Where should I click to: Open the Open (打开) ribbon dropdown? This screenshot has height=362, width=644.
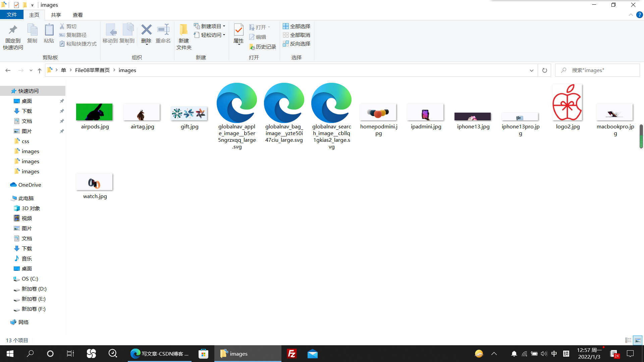click(x=260, y=27)
